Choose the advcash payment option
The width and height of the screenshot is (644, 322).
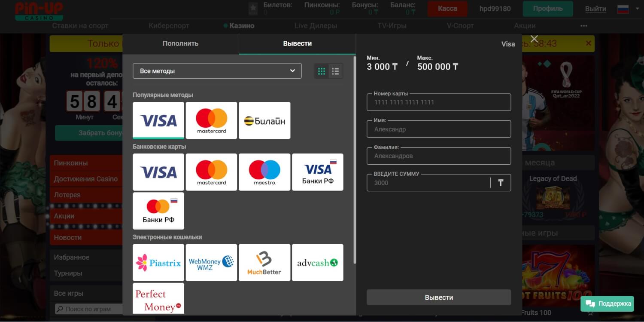tap(317, 262)
